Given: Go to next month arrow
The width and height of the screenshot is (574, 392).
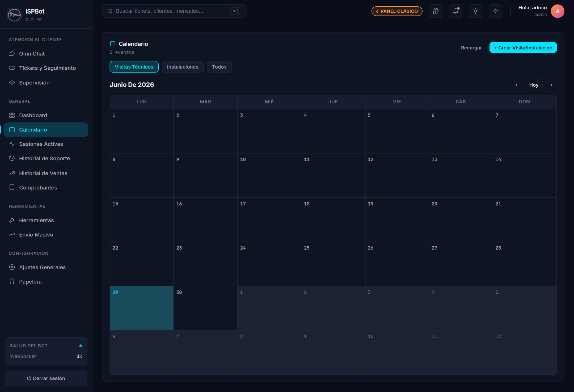Looking at the screenshot, I should click(551, 85).
